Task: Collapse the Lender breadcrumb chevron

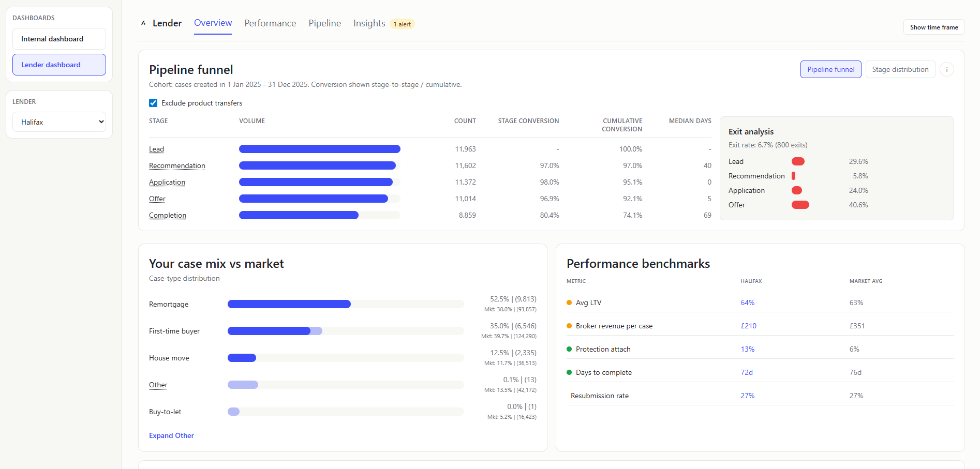Action: coord(143,23)
